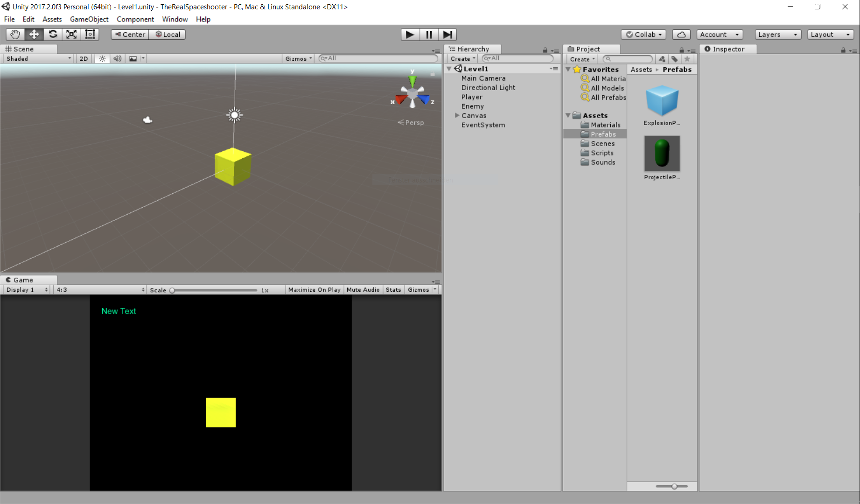Viewport: 860px width, 504px height.
Task: Toggle 2D view mode in Scene
Action: 84,59
